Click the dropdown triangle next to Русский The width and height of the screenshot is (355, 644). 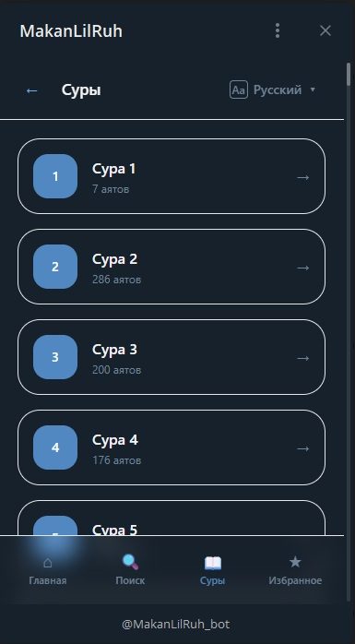click(x=313, y=89)
